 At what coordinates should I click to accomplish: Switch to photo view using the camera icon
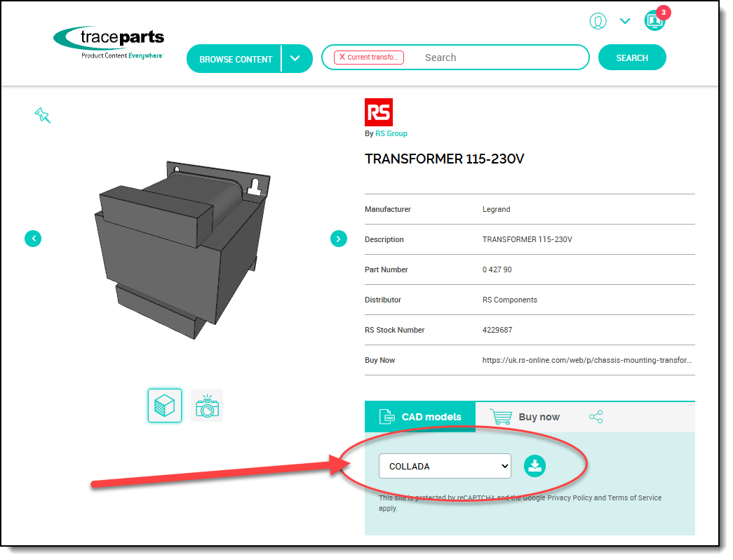coord(206,405)
